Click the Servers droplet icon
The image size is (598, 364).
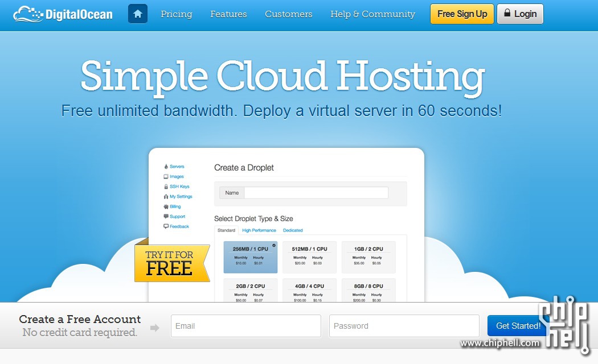pos(166,167)
